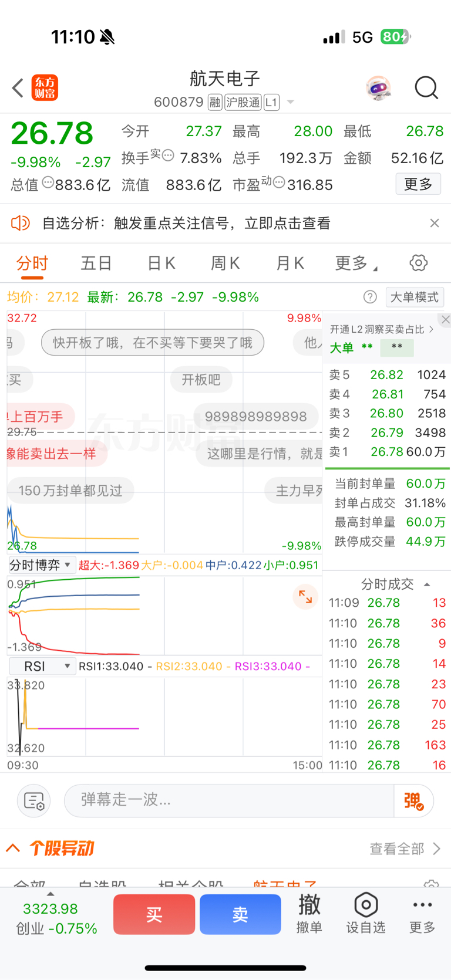This screenshot has height=980, width=451.
Task: Close the L2 promotion panel
Action: click(446, 319)
